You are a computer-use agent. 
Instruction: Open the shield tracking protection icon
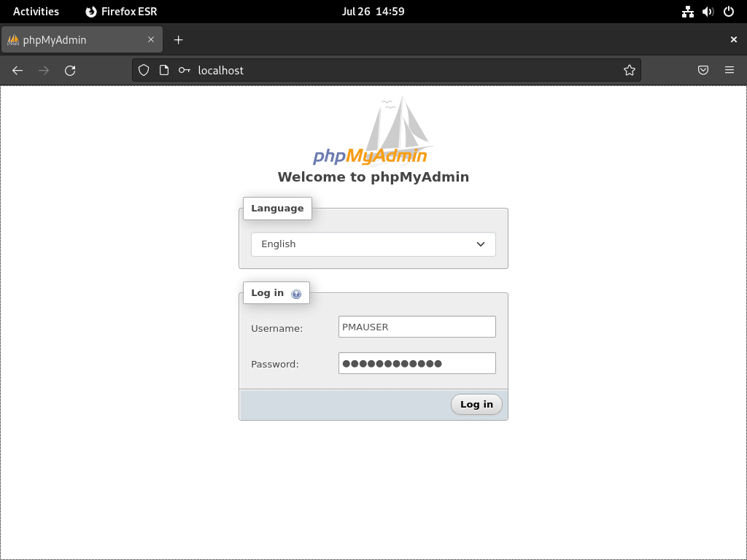point(143,70)
